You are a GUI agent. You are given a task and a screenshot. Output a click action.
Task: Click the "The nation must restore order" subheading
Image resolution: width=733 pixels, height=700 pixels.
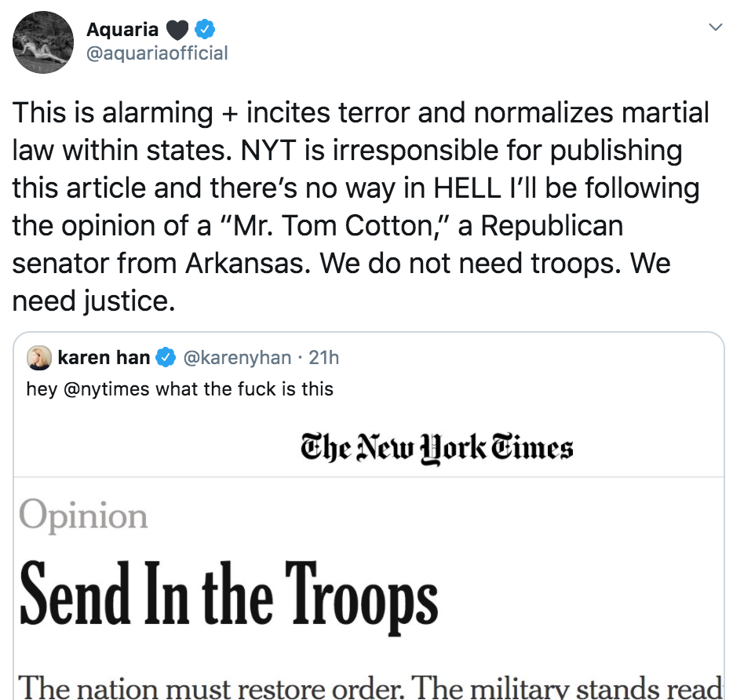point(369,687)
